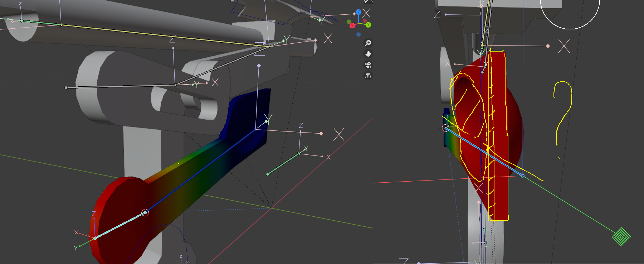644x264 pixels.
Task: Toggle perspective/orthographic grid icon
Action: pyautogui.click(x=368, y=76)
